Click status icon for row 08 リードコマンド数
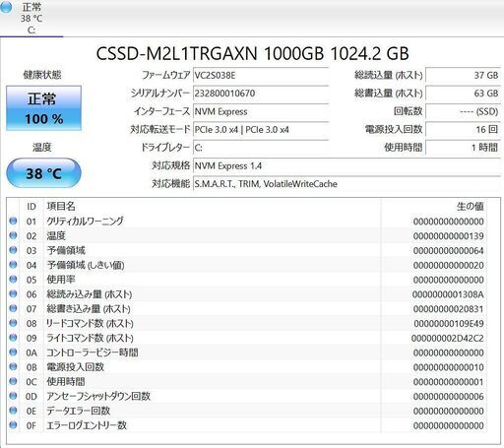Screen dimensions: 504x448 tap(13, 323)
